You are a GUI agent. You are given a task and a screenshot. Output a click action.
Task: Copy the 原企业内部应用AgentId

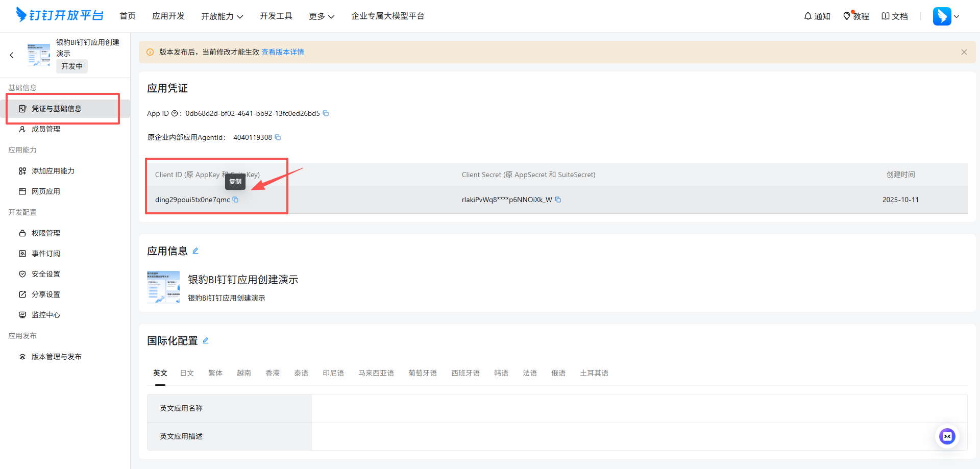(x=278, y=137)
